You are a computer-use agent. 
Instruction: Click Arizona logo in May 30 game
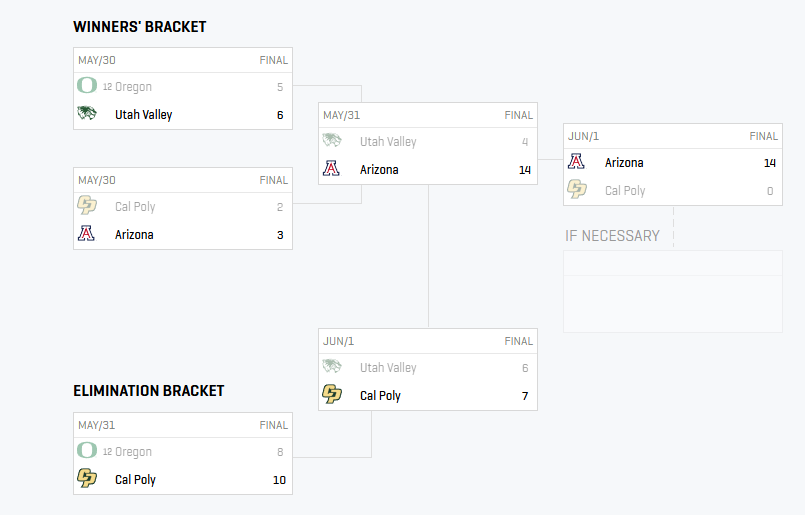(86, 233)
